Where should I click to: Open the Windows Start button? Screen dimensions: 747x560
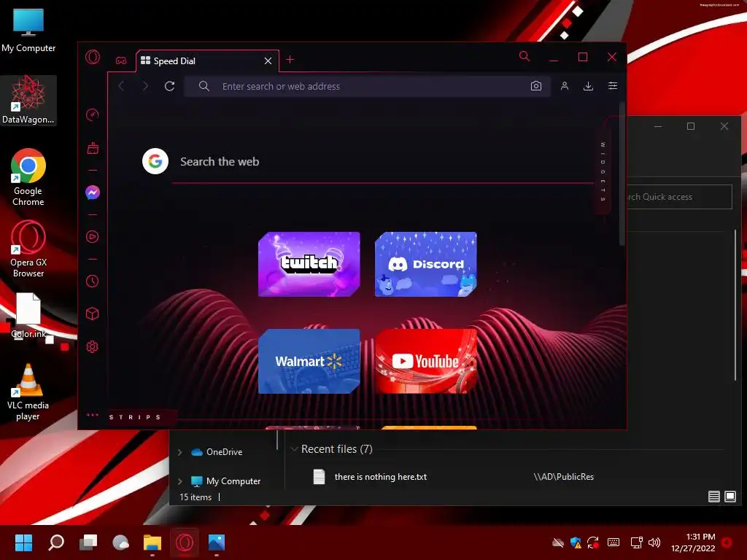coord(23,542)
